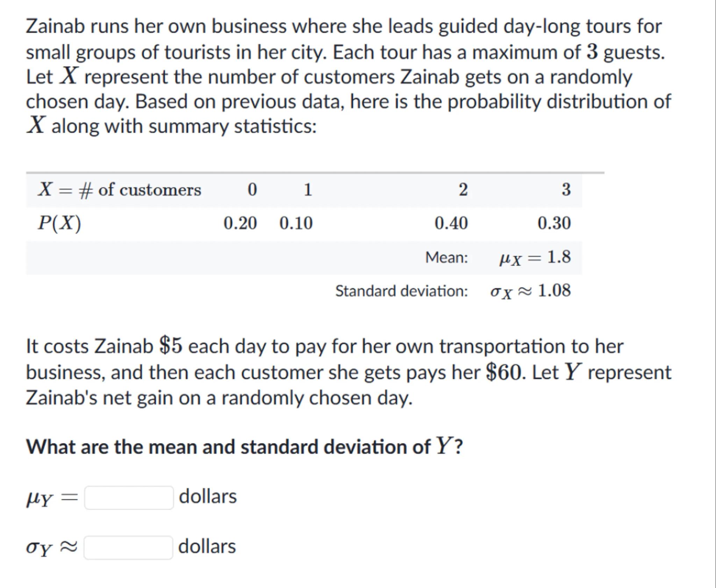Click the column header for 1 customer
This screenshot has height=588, width=716.
(308, 190)
